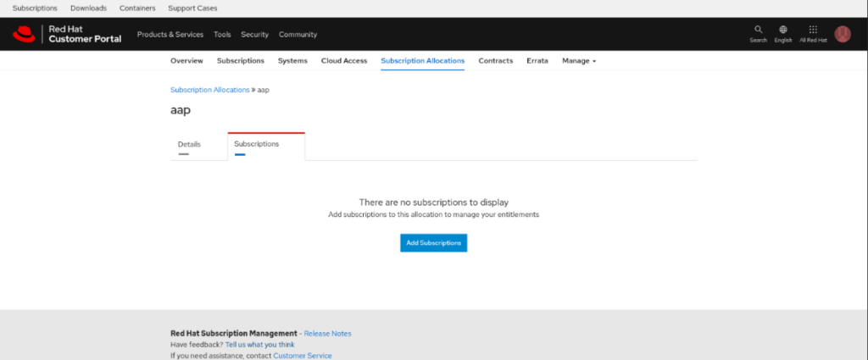Screen dimensions: 868x360
Task: Open Products & Services menu
Action: (170, 34)
